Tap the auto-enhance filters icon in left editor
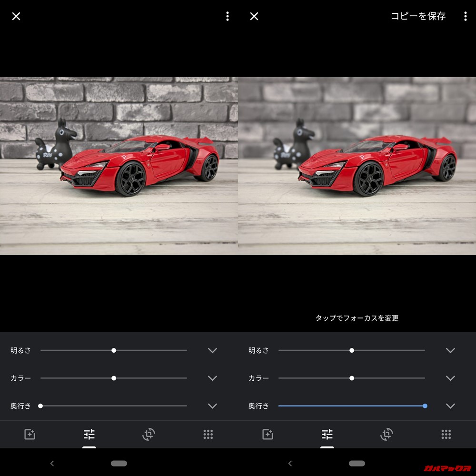The height and width of the screenshot is (476, 476). click(x=30, y=434)
